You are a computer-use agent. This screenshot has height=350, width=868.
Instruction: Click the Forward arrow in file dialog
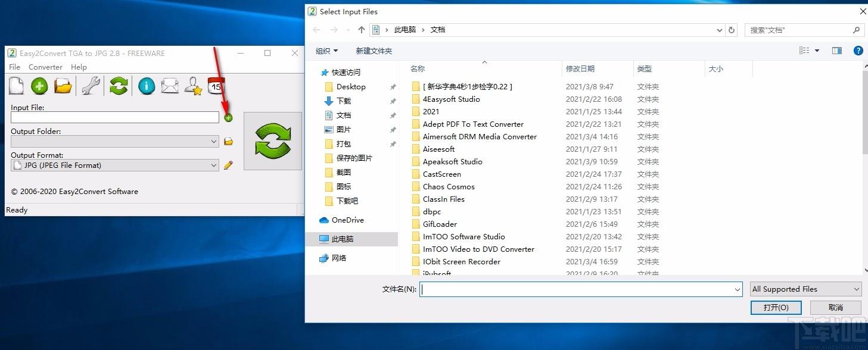coord(334,30)
